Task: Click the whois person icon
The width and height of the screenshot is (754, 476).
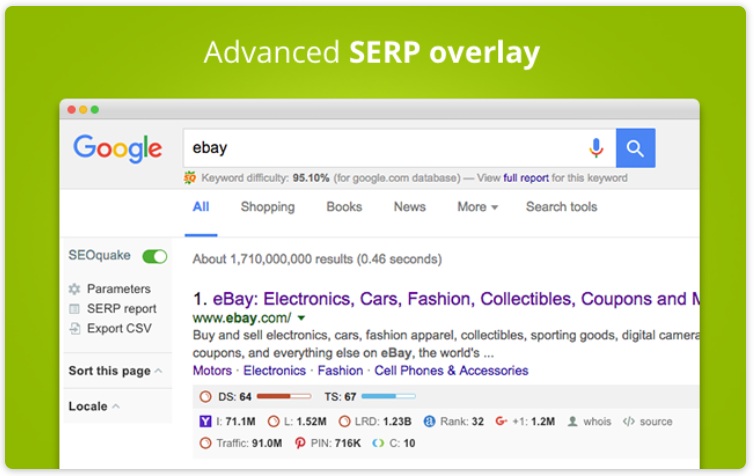Action: tap(572, 422)
